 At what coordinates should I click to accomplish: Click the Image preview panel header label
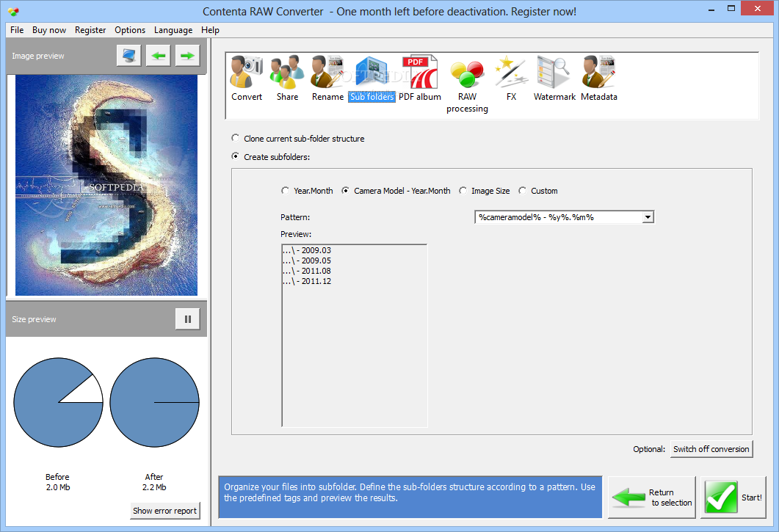38,56
